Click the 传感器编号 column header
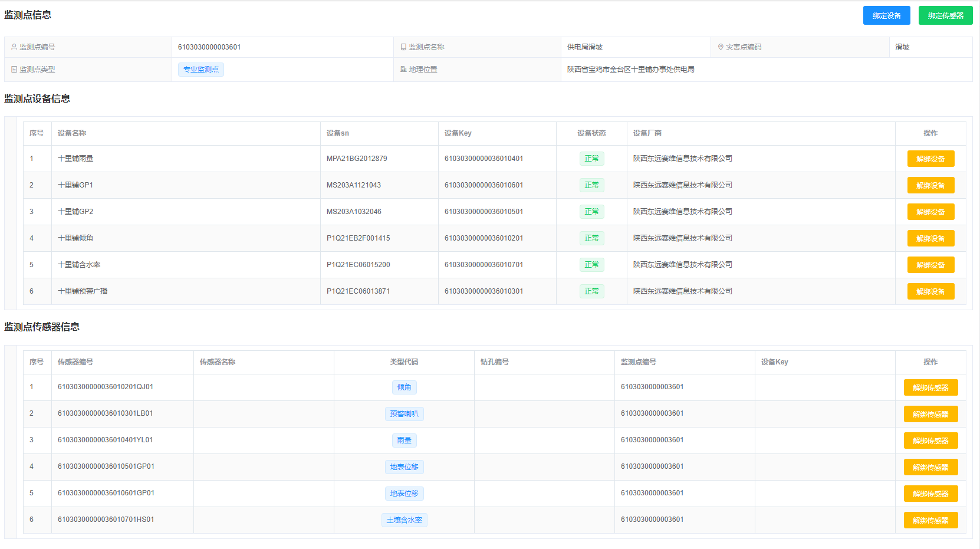The image size is (980, 549). point(75,362)
